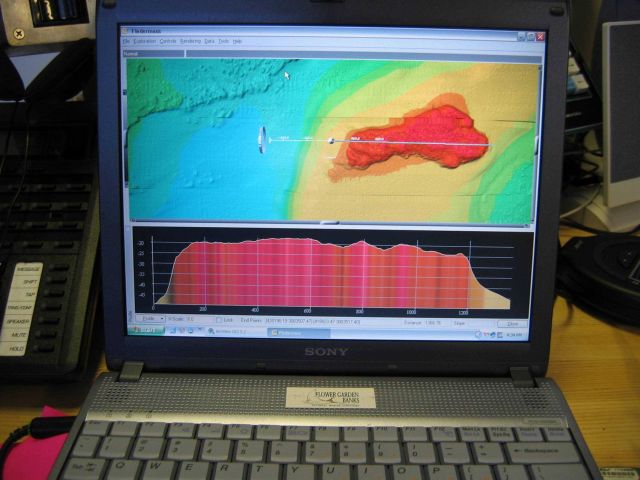Click the Close button of profile panel
The image size is (640, 480).
coord(512,324)
